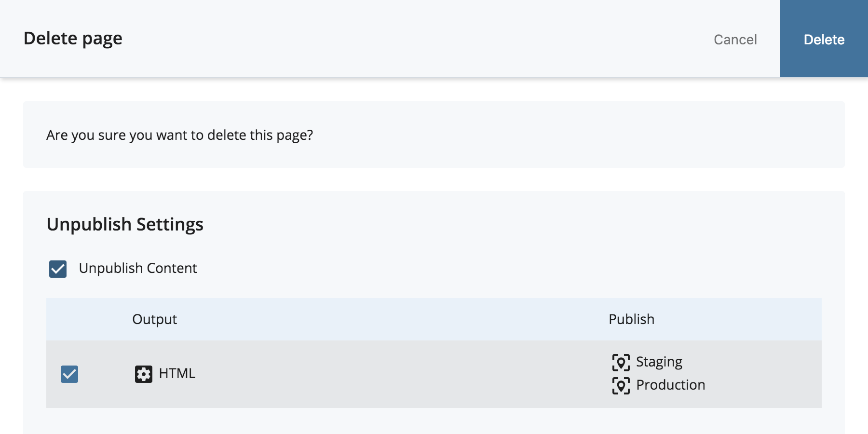
Task: Uncheck the Unpublish Content checkbox
Action: coord(58,269)
